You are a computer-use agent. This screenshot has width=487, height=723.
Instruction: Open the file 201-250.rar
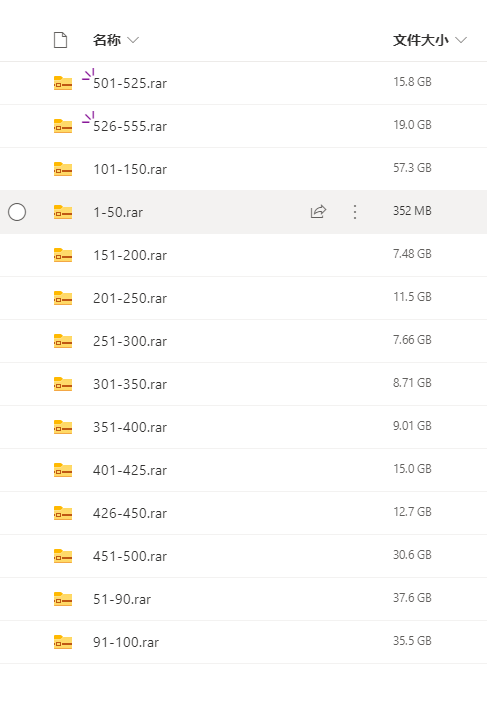point(130,298)
